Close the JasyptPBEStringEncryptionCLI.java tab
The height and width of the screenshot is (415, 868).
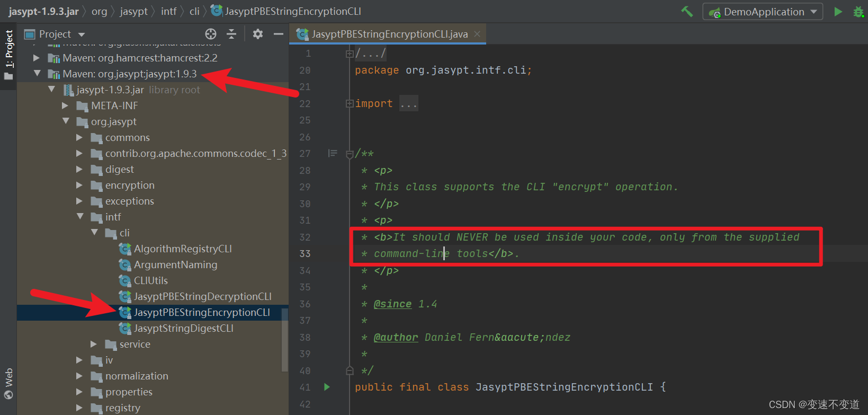pos(477,34)
